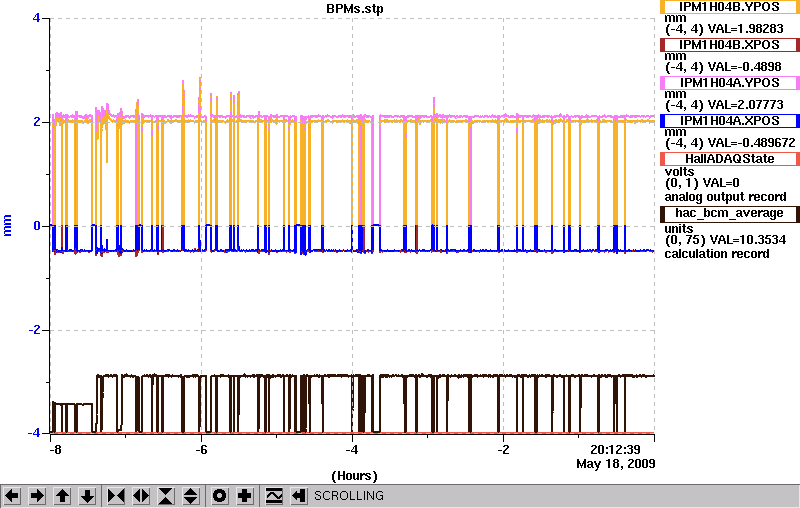Click the -8 hours tick label
Image resolution: width=800 pixels, height=508 pixels.
point(55,450)
